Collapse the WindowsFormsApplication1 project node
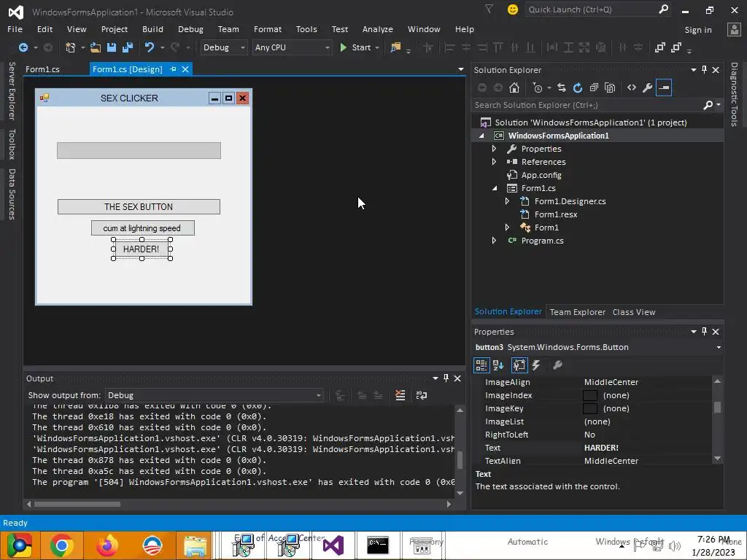The image size is (747, 560). coord(481,136)
